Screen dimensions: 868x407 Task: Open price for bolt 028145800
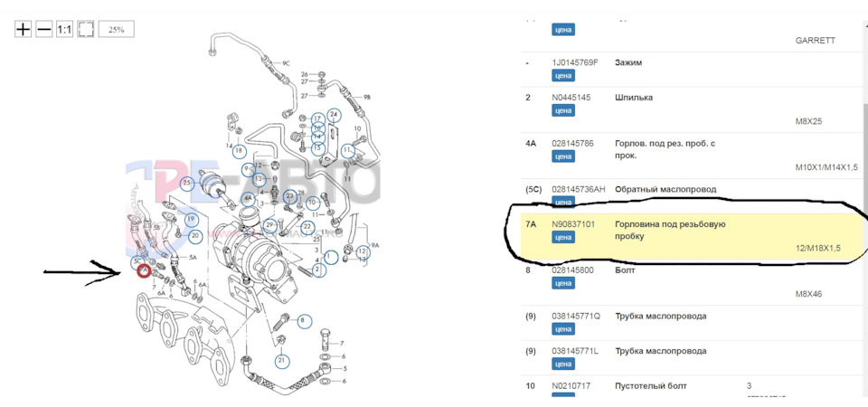(x=563, y=283)
